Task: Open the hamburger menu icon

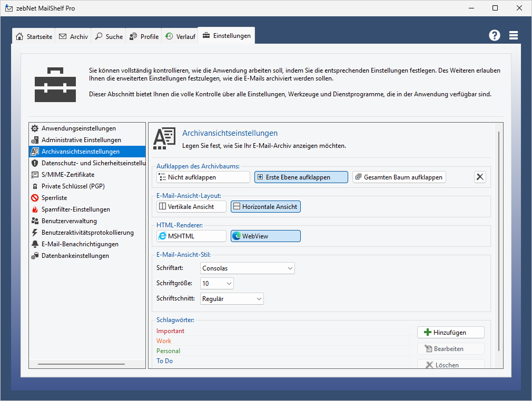Action: pyautogui.click(x=514, y=35)
